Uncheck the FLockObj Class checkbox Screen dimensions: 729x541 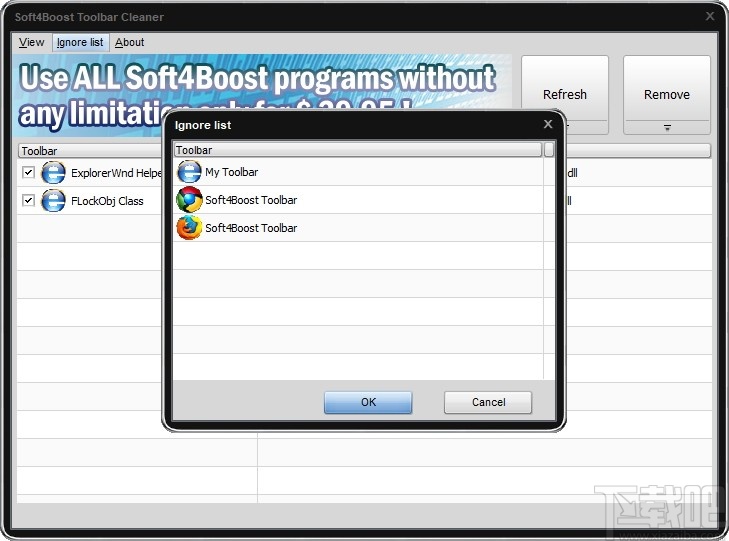coord(28,200)
